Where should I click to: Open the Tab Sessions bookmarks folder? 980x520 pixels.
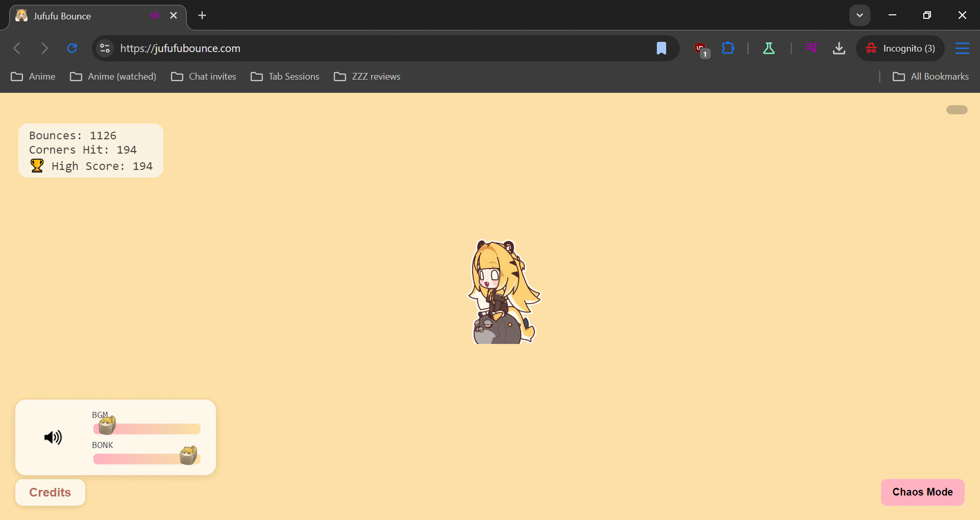point(285,77)
